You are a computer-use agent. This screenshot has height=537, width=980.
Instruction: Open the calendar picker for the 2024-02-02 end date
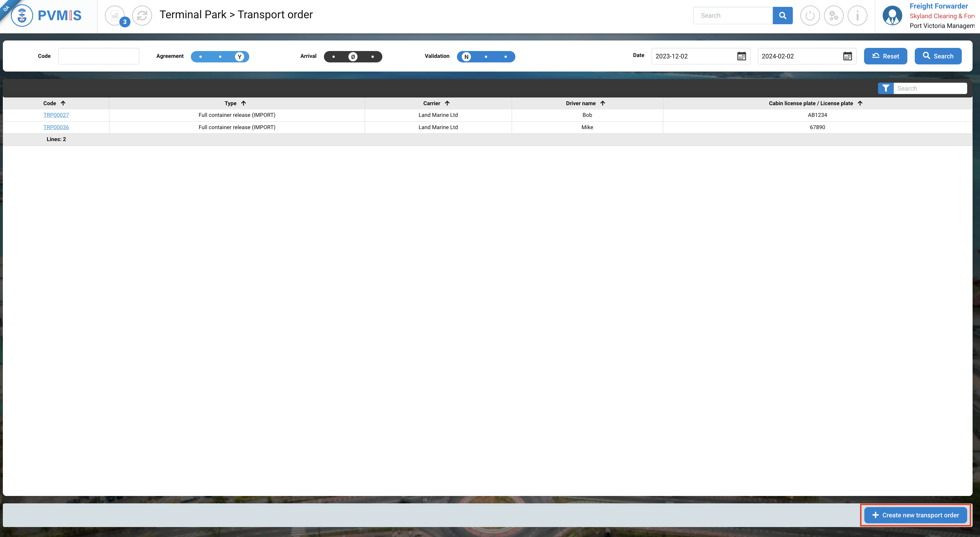pyautogui.click(x=847, y=56)
